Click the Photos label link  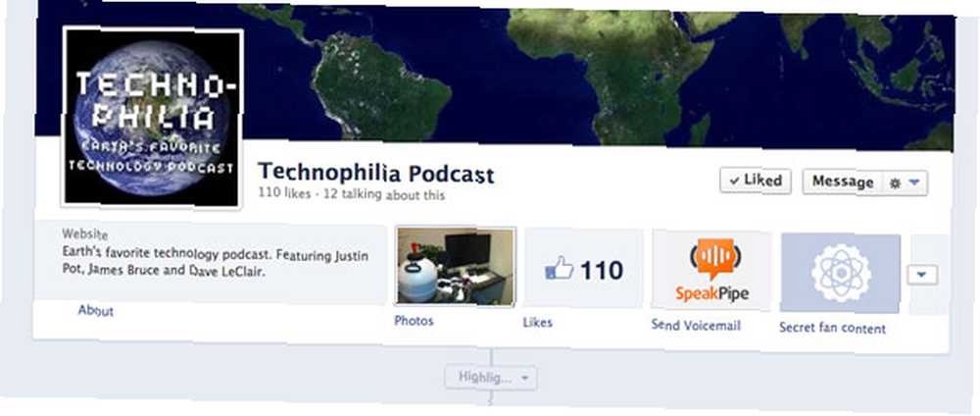pos(414,321)
